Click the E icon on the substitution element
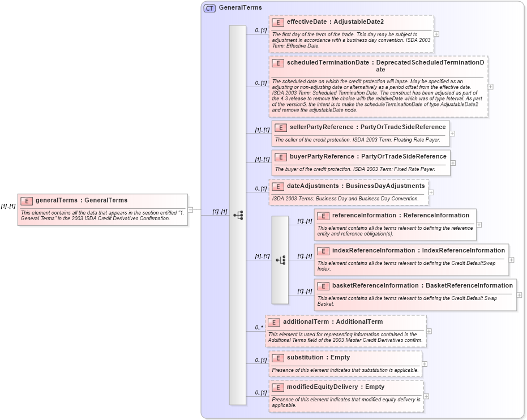The height and width of the screenshot is (420, 527). tap(278, 358)
